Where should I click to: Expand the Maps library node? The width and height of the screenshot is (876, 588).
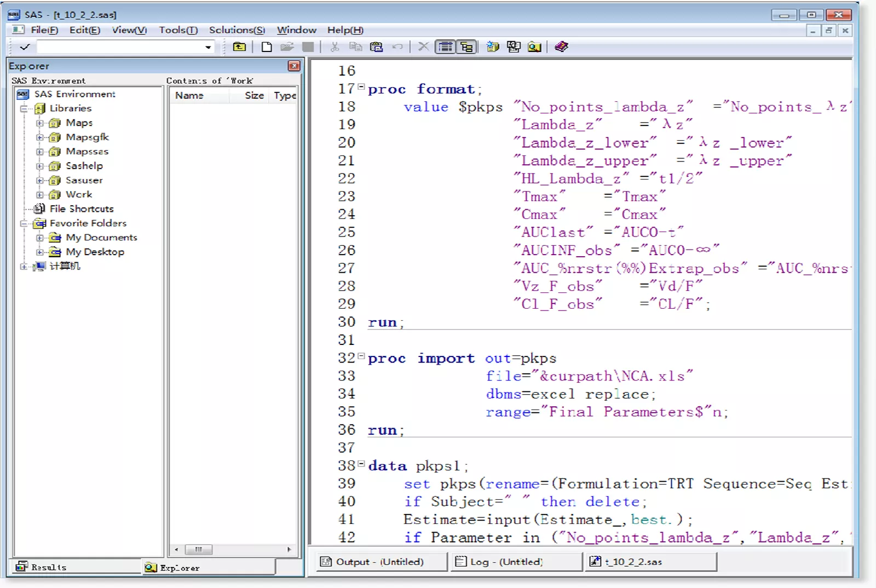[x=40, y=123]
